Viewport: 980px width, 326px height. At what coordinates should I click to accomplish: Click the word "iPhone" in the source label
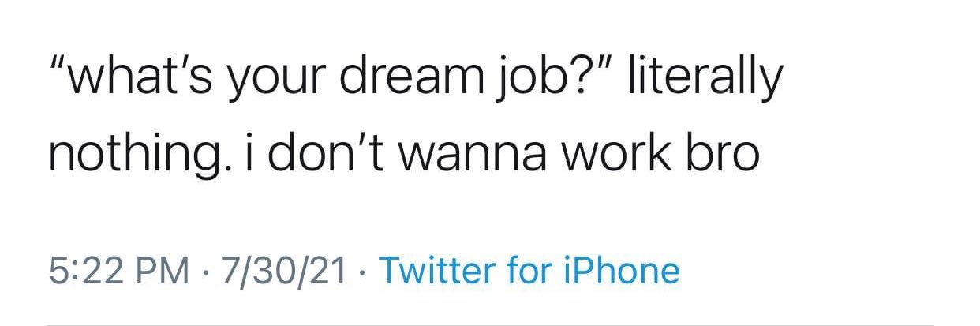click(x=620, y=271)
